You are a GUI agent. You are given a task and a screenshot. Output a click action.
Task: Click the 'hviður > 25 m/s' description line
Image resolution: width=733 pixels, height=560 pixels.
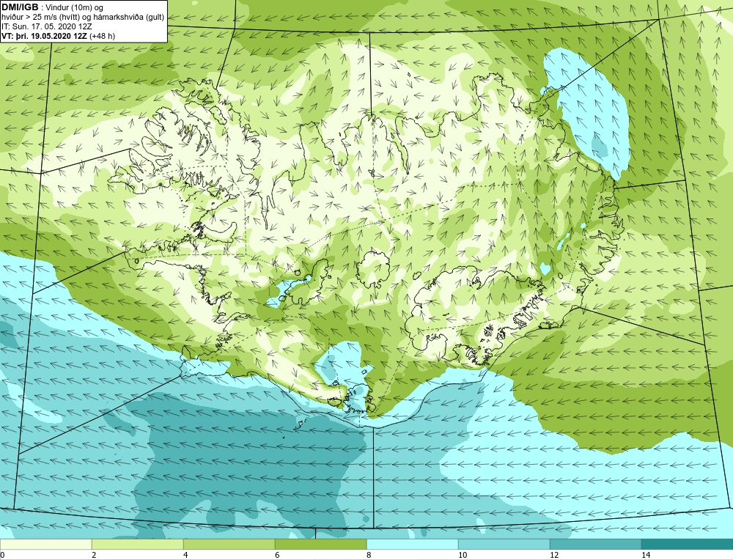pyautogui.click(x=83, y=17)
